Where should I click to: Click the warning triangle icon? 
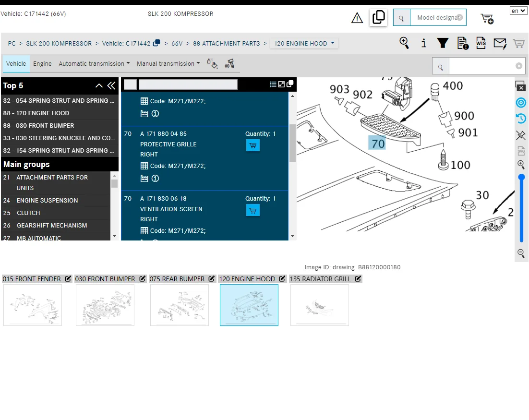[357, 18]
